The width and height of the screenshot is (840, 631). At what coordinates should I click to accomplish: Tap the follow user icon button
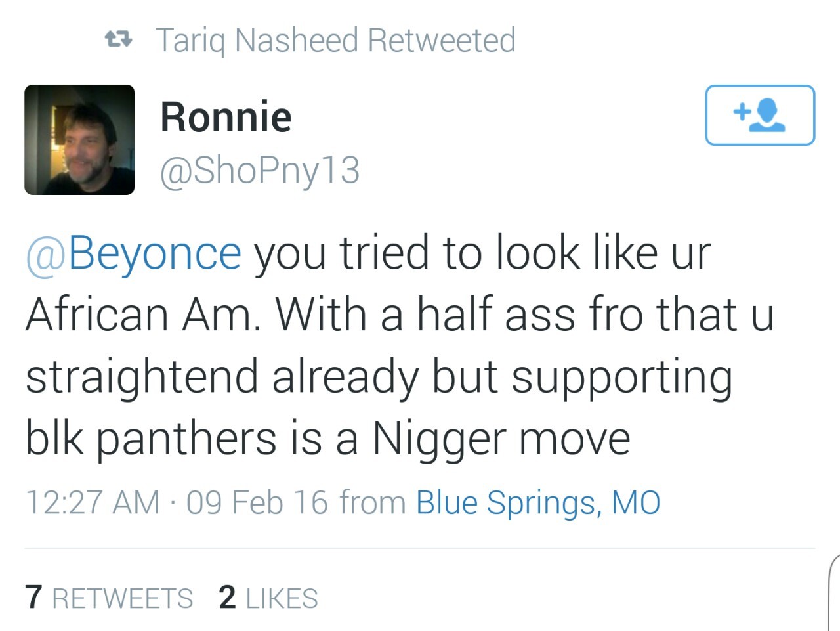pos(760,115)
